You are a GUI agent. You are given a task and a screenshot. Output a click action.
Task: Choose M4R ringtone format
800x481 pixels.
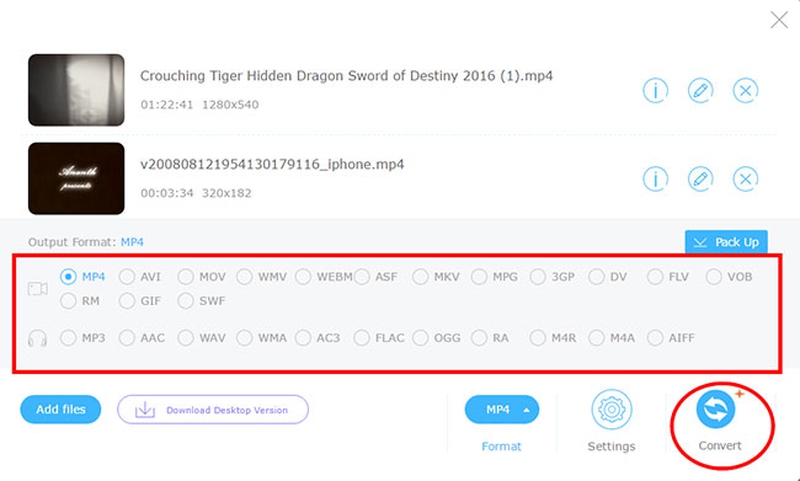click(x=538, y=338)
